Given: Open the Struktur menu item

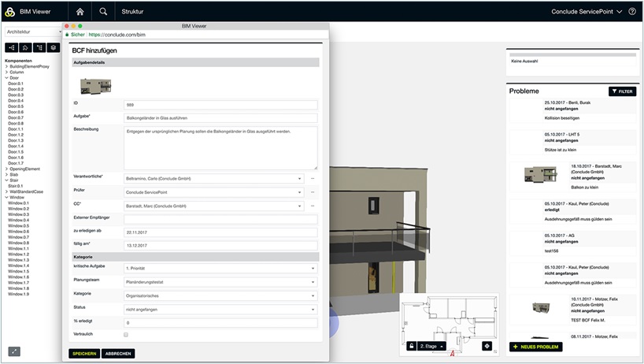Looking at the screenshot, I should click(132, 12).
